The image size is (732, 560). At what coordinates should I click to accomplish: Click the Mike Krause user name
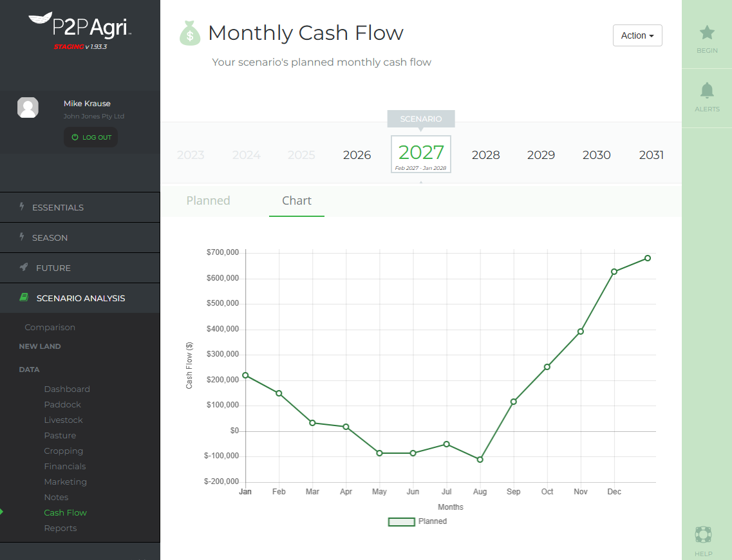click(87, 103)
